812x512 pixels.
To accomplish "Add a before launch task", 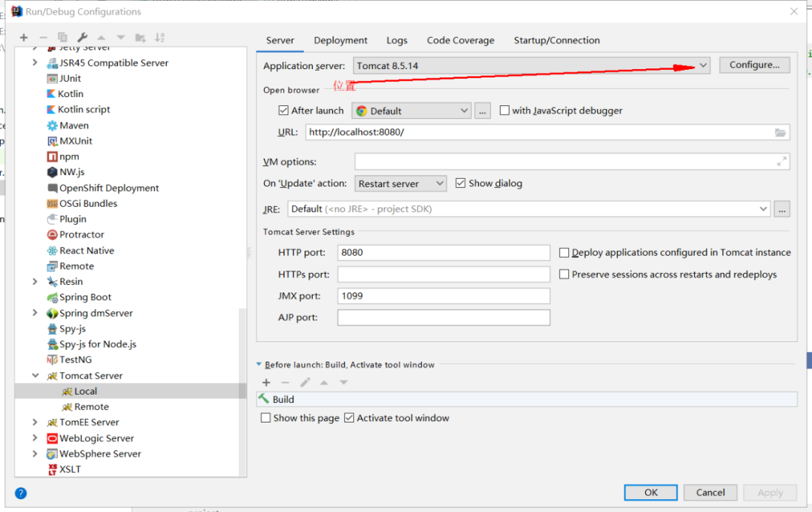I will pos(266,383).
